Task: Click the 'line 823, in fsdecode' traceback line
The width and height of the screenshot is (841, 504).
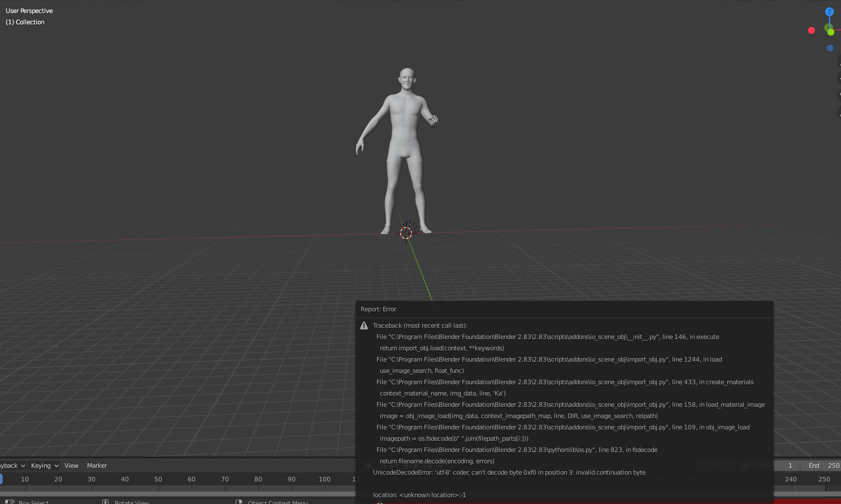Action: click(x=517, y=450)
